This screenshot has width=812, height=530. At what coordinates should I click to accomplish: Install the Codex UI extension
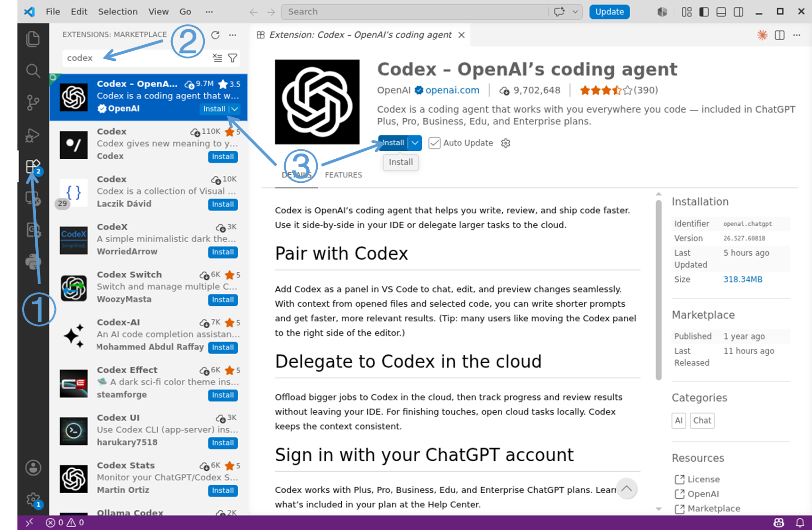pos(223,443)
